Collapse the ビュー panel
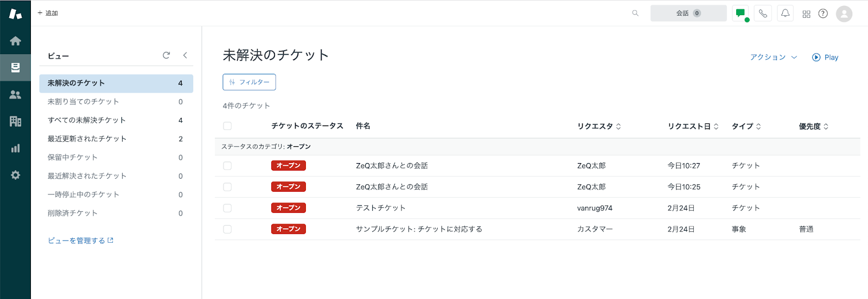The height and width of the screenshot is (299, 868). tap(185, 55)
